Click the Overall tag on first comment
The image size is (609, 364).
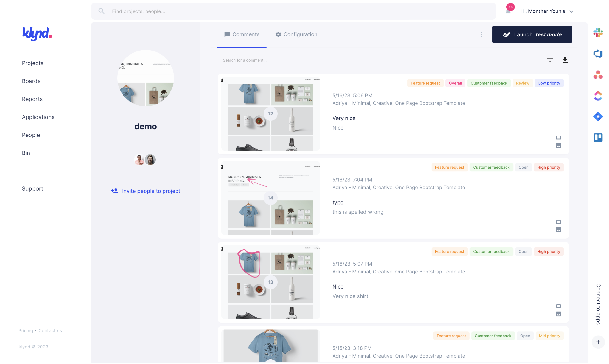pos(455,83)
